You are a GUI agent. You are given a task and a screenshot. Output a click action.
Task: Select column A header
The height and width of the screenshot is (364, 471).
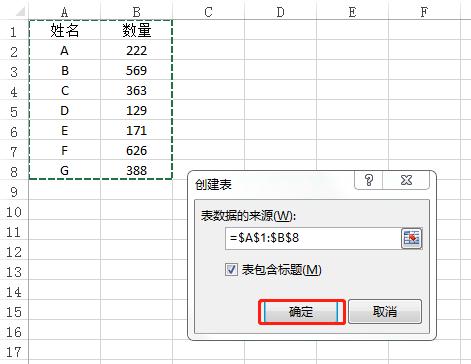point(65,12)
